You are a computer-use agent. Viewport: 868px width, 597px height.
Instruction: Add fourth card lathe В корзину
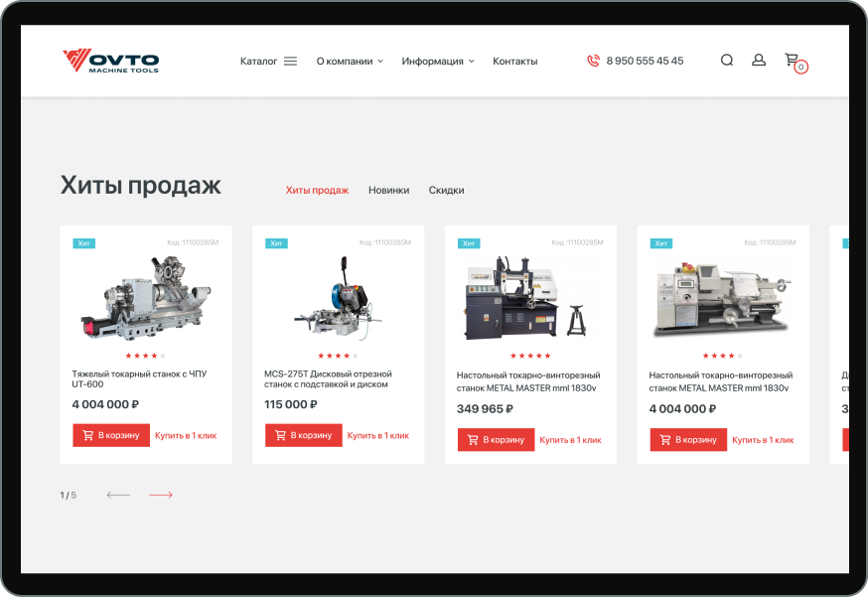click(688, 440)
